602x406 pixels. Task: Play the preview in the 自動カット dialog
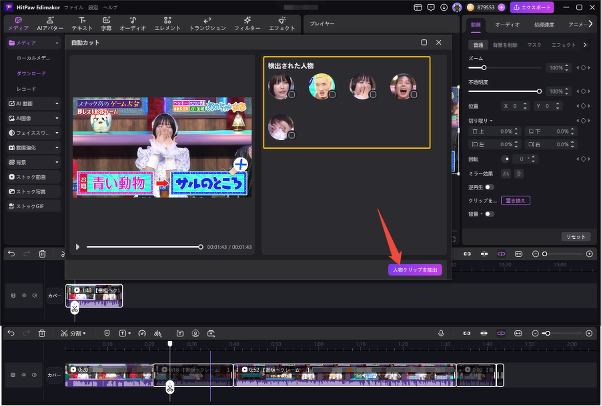point(77,247)
